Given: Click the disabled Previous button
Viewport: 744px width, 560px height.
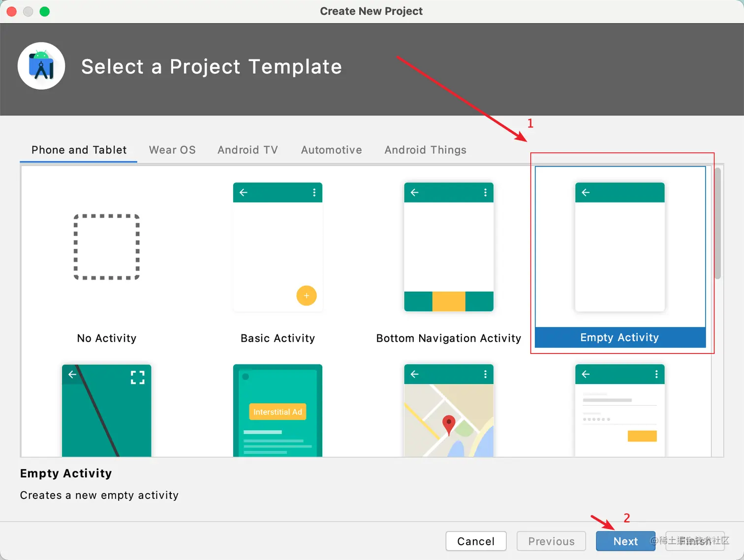Looking at the screenshot, I should click(x=551, y=541).
